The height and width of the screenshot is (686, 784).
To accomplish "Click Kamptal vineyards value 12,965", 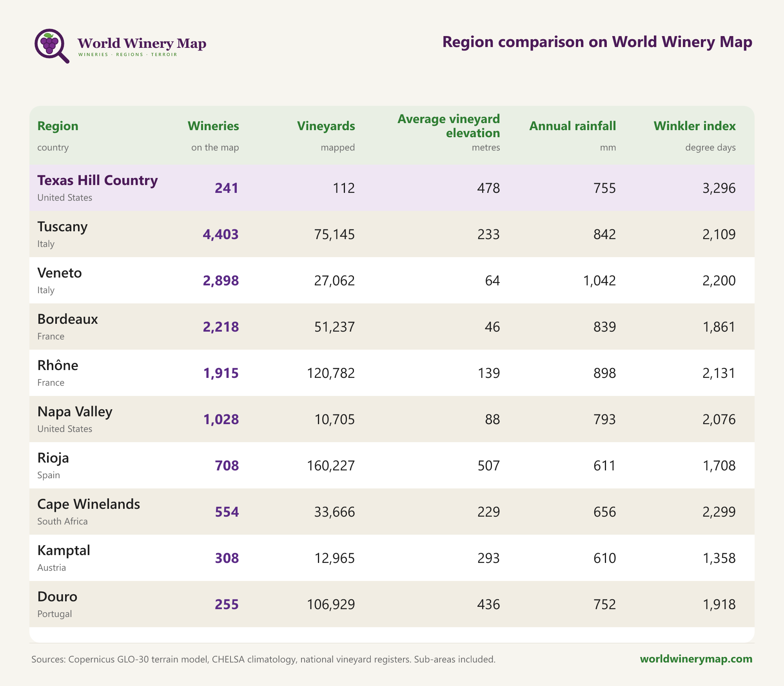I will (x=334, y=558).
